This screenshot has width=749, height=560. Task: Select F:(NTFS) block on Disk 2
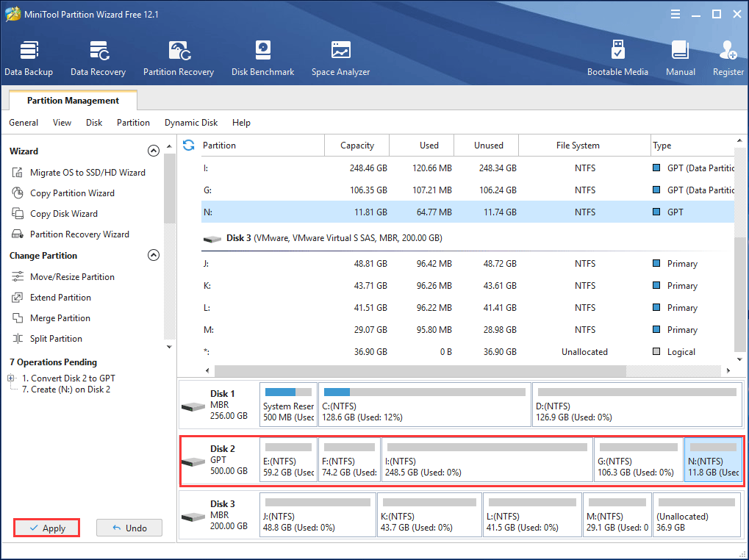point(350,459)
